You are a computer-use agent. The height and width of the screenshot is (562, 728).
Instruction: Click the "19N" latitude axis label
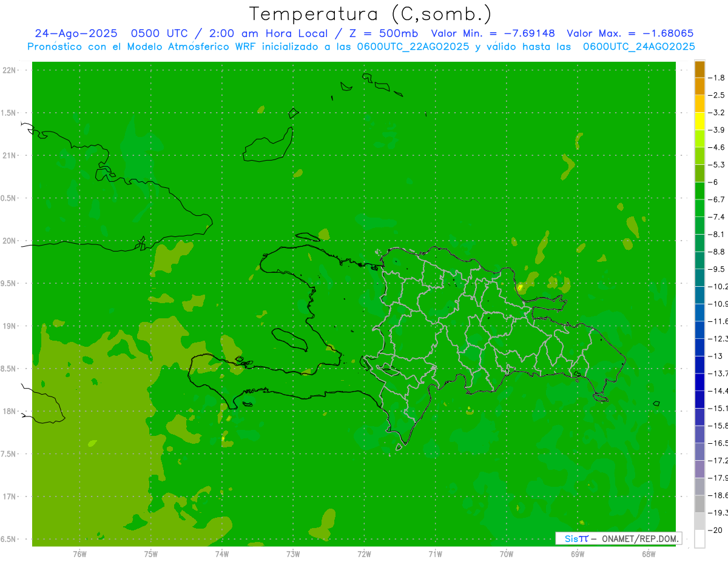(x=10, y=326)
